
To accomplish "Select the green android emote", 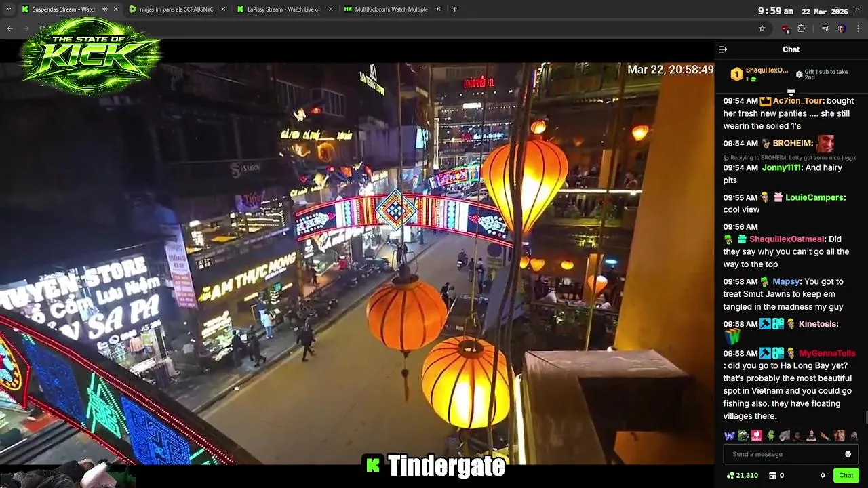I will 771,436.
